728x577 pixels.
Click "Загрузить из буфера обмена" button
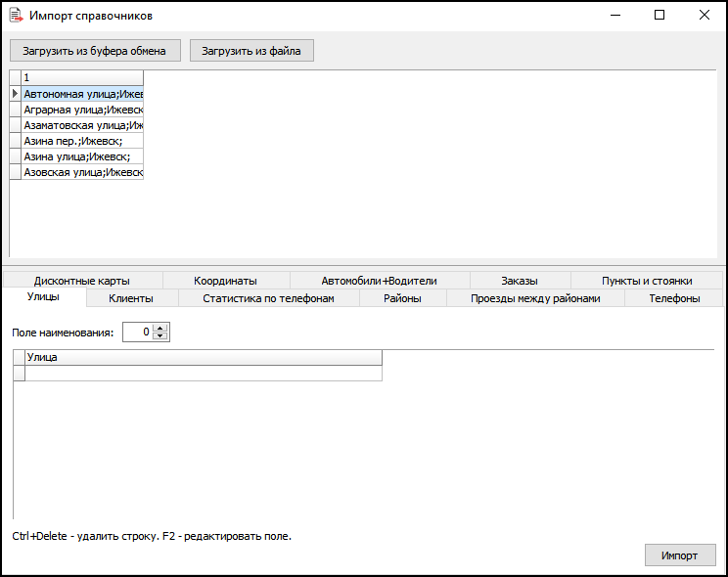(95, 51)
